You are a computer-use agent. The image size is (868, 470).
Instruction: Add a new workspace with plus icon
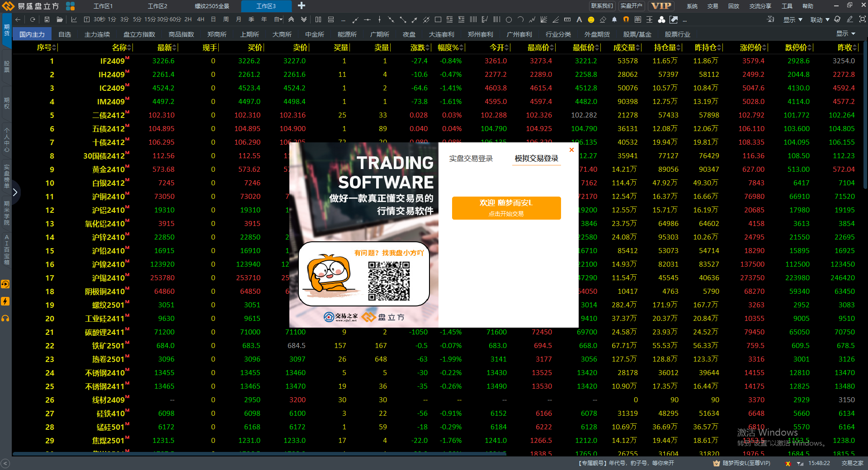click(302, 6)
